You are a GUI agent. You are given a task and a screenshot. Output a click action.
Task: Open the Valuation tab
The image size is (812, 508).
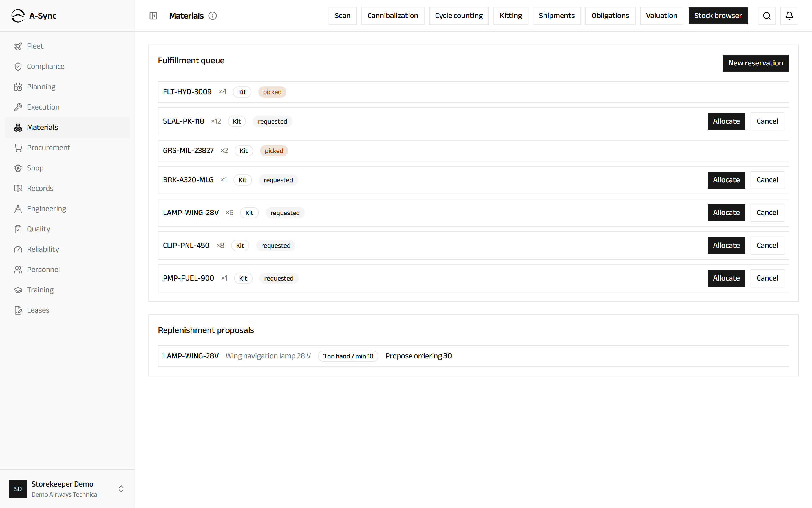[661, 16]
